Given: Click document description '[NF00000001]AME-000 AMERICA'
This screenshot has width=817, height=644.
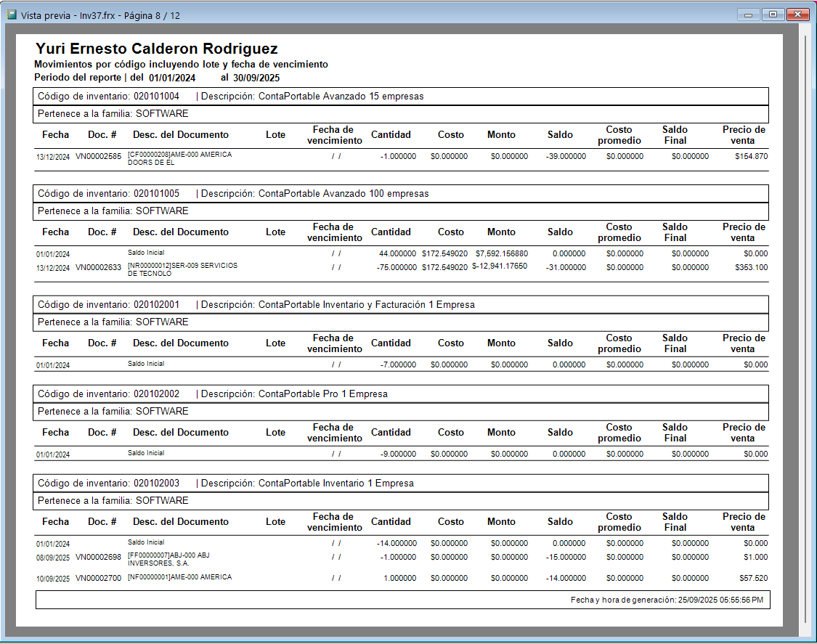Looking at the screenshot, I should coord(180,577).
